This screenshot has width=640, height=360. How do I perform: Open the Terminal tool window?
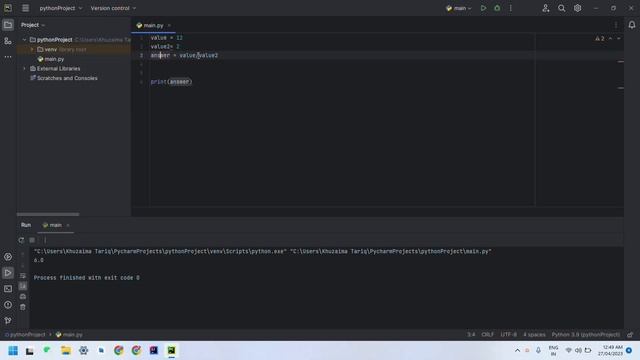click(x=8, y=289)
